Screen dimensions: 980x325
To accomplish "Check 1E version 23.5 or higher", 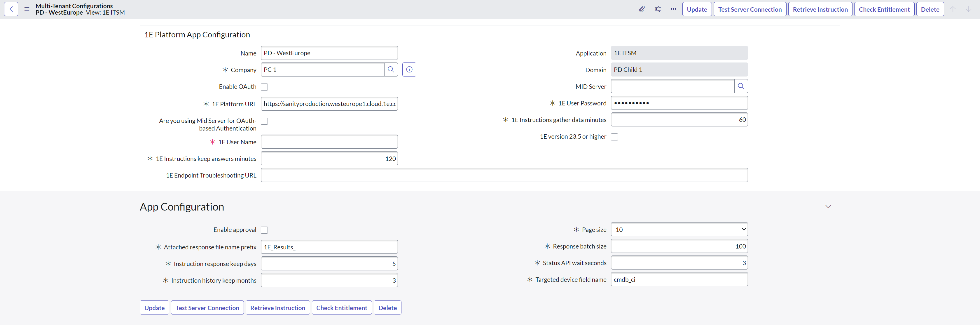I will pyautogui.click(x=614, y=137).
